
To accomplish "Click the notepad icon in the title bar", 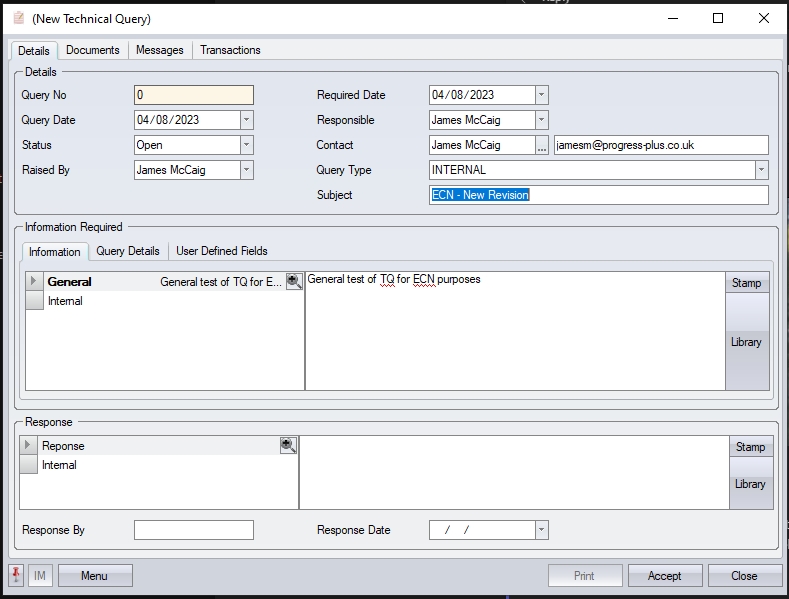I will (18, 18).
